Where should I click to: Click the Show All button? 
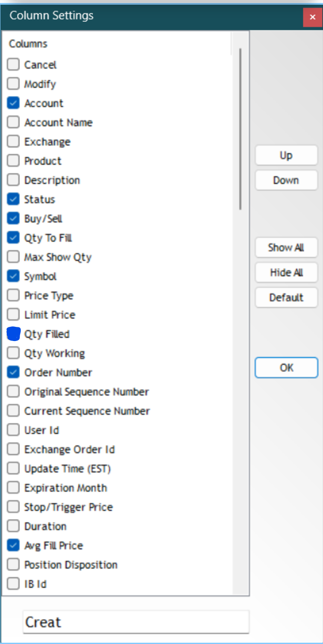pyautogui.click(x=286, y=248)
